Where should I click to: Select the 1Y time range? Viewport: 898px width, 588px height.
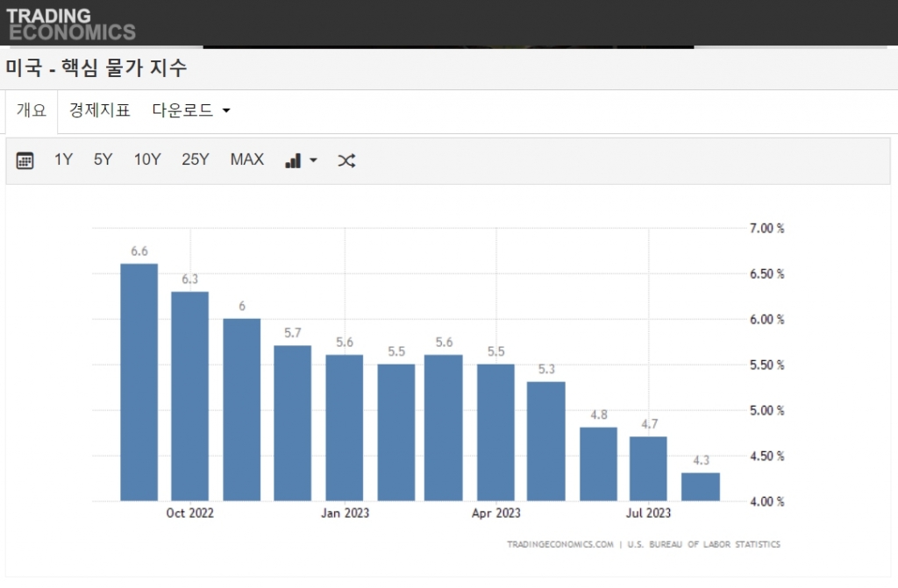click(63, 159)
